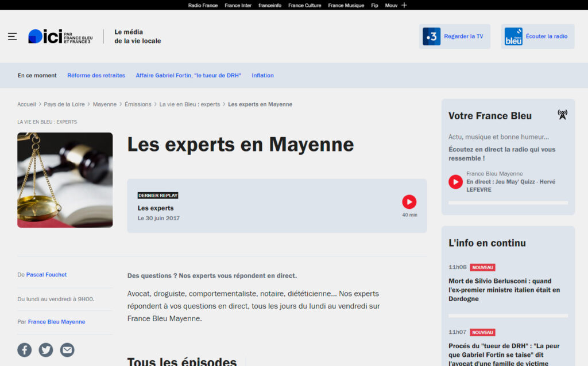Screen dimensions: 588x366
Task: Click "L'info en continu" heading
Action: tap(487, 243)
